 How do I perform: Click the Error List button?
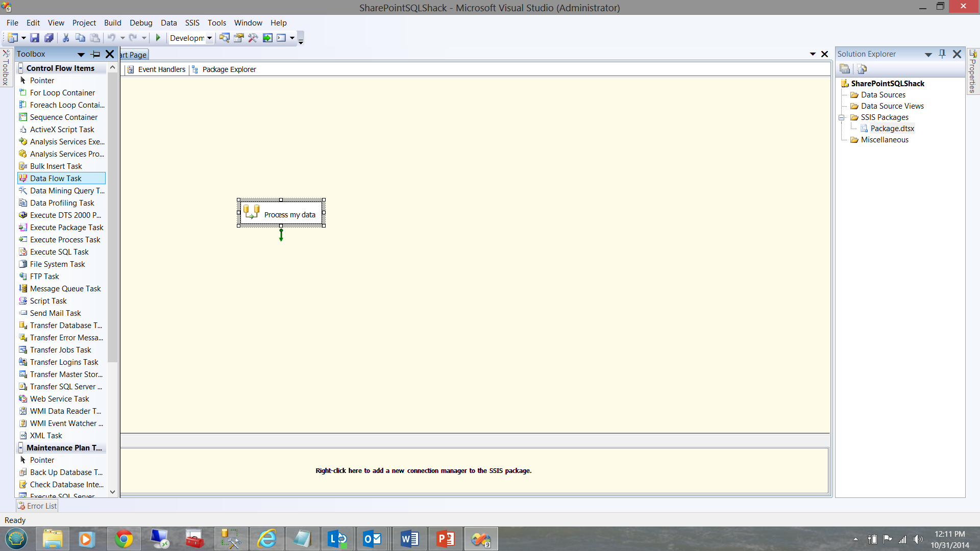point(37,506)
